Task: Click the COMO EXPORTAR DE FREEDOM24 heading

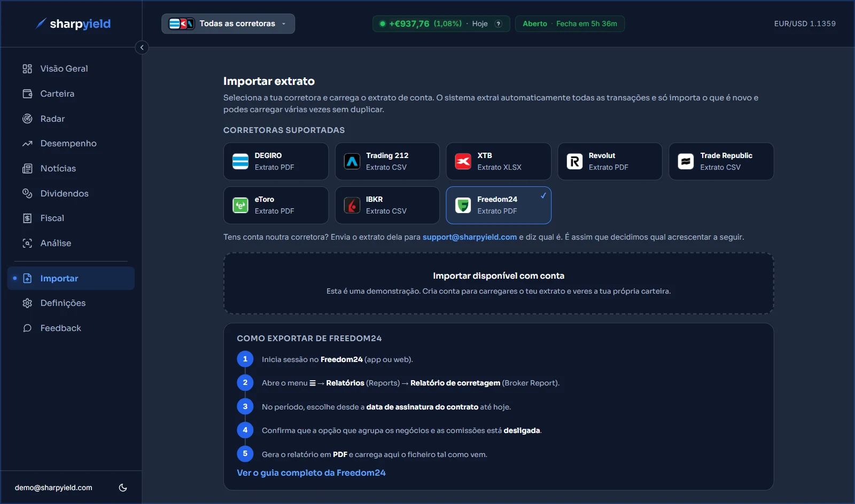Action: (309, 338)
